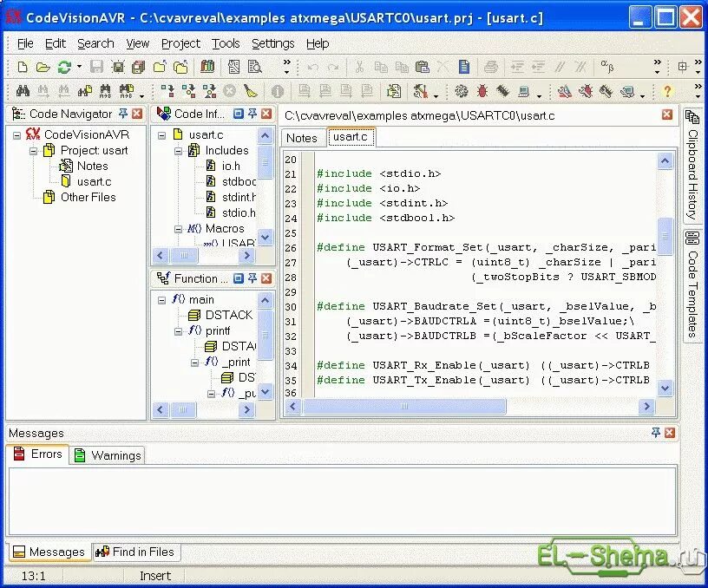Viewport: 708px width, 588px height.
Task: Maximize the Code Information panel with blue square
Action: 239,114
